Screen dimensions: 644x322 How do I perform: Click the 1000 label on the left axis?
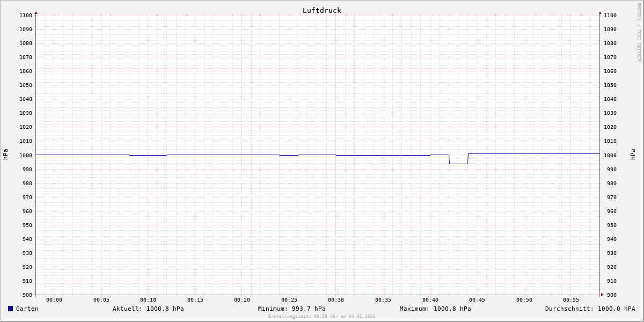(26, 155)
